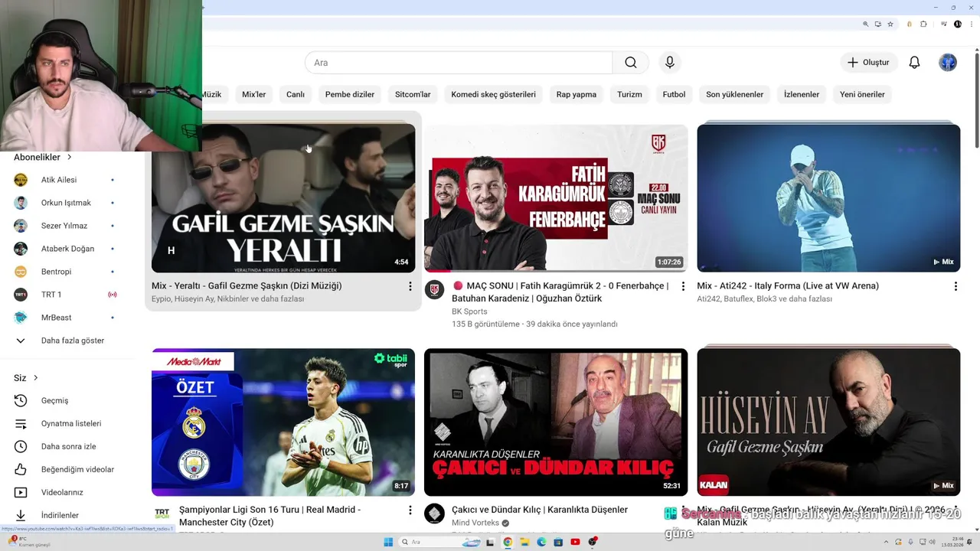The width and height of the screenshot is (980, 551).
Task: Click inside the Ara search field
Action: pos(459,63)
